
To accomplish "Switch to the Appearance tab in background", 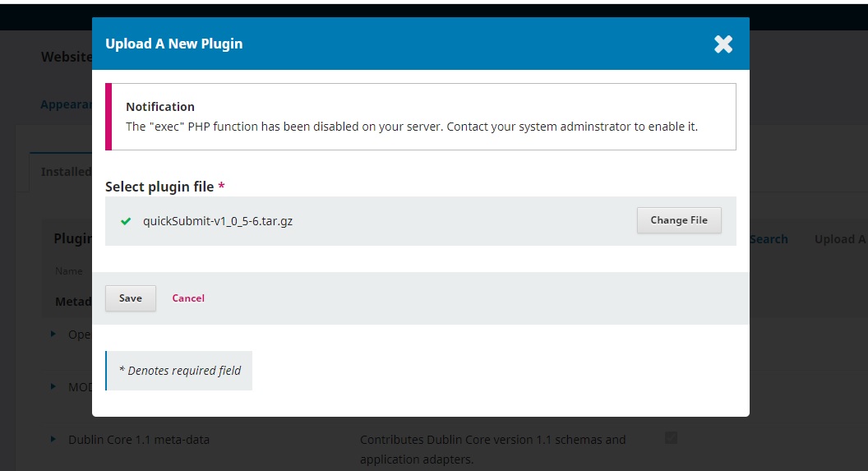I will [66, 104].
